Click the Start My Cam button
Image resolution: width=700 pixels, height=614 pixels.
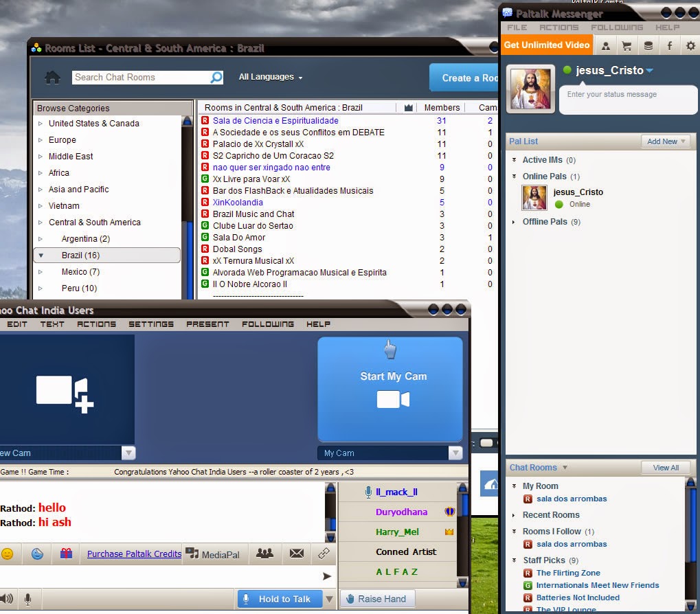tap(390, 389)
